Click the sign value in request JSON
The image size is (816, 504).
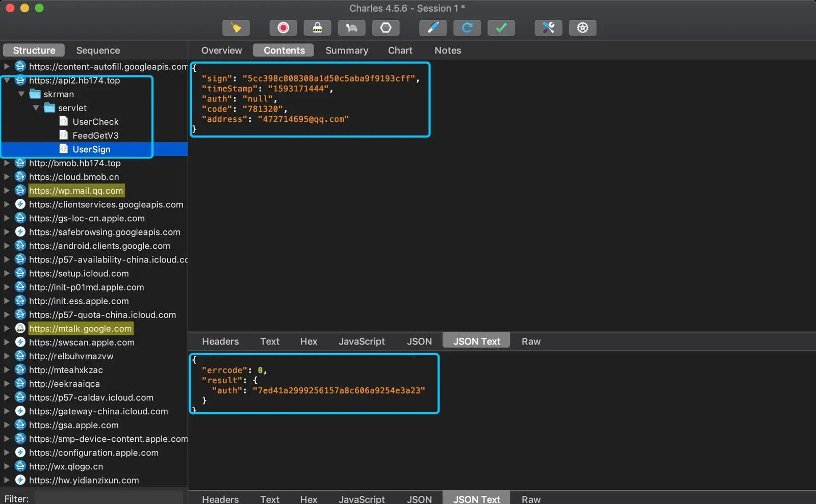point(329,78)
